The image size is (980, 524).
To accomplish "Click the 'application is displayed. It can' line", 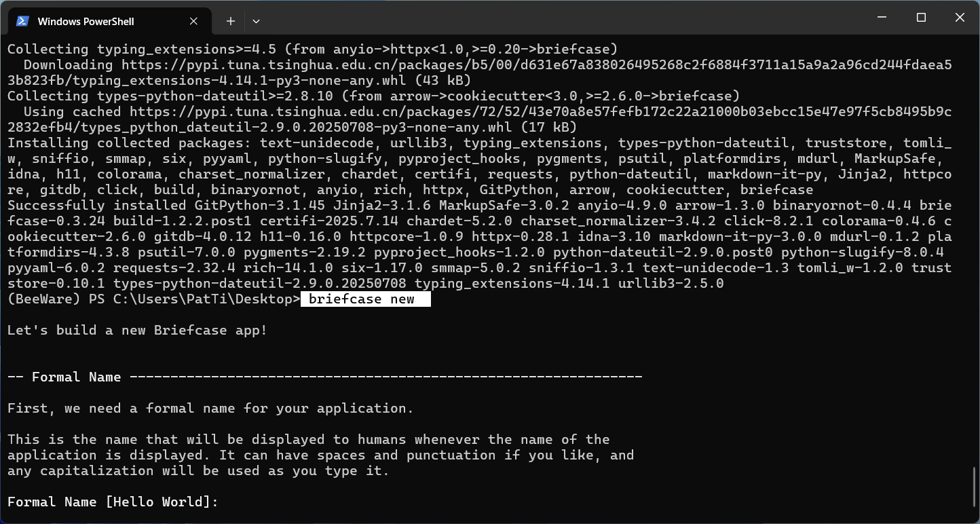I will click(x=320, y=455).
